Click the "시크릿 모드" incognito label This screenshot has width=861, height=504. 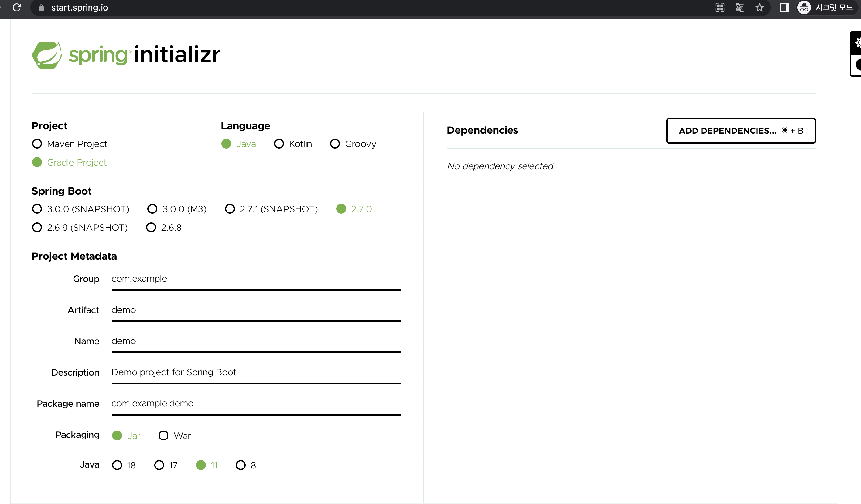(x=834, y=7)
